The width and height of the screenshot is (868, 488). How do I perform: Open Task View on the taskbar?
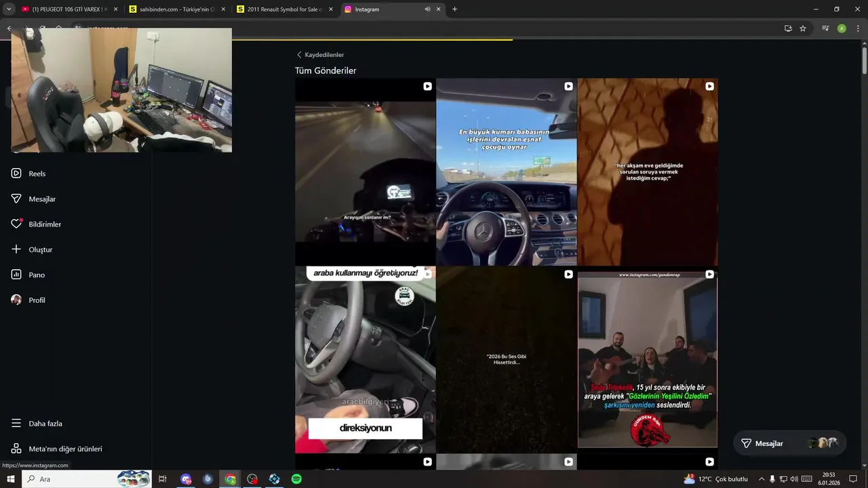tap(163, 479)
